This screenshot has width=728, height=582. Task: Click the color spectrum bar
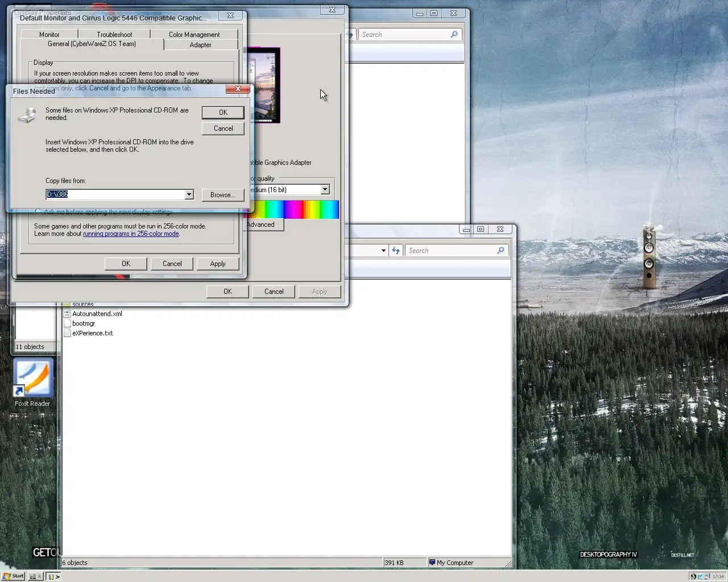coord(292,209)
